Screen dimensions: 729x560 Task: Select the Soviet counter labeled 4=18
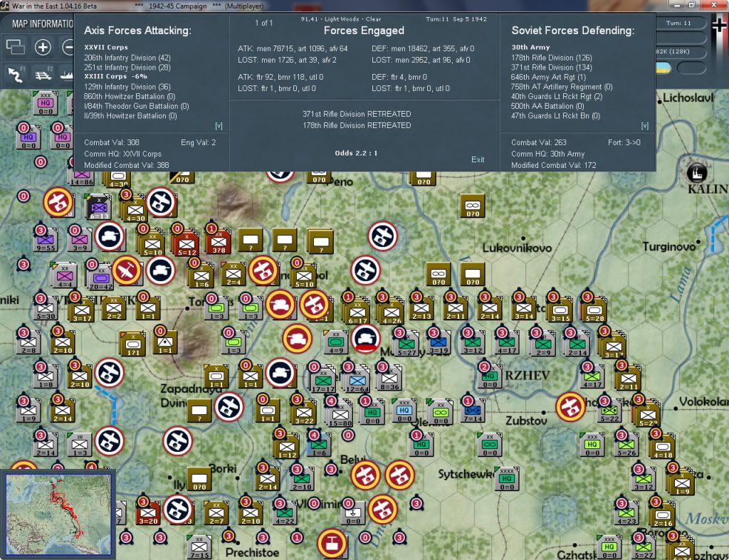(x=663, y=447)
